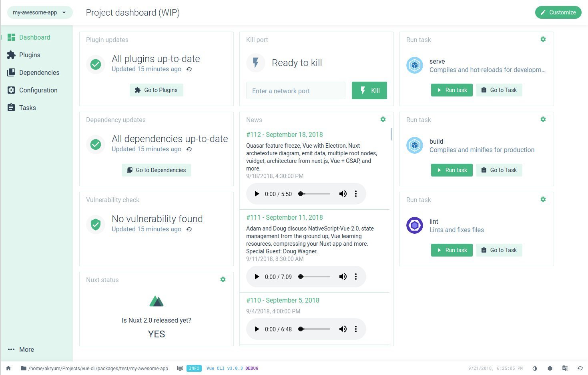This screenshot has height=375, width=588.
Task: Open news item #110 - September 5, 2018
Action: [283, 300]
